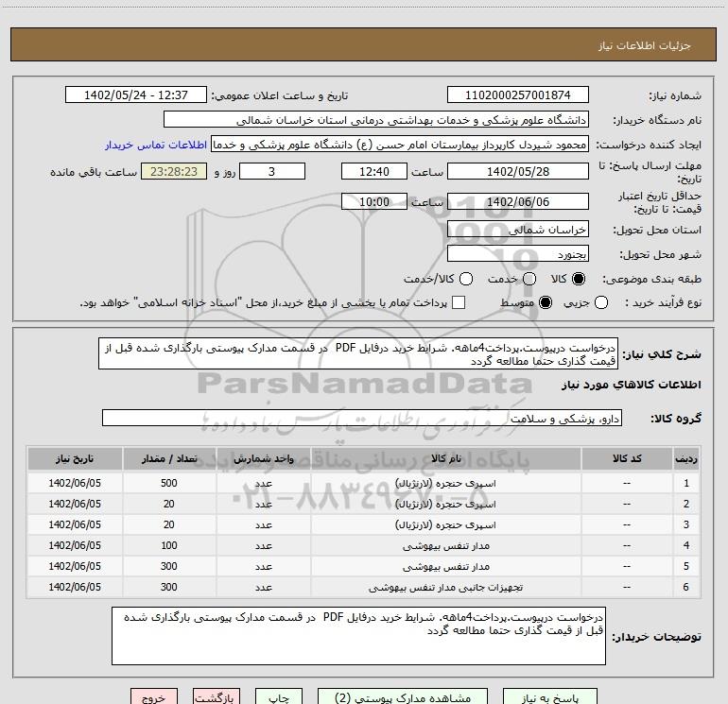Click the استان محل تحویل field
Viewport: 728px width, 704px height.
coord(517,230)
